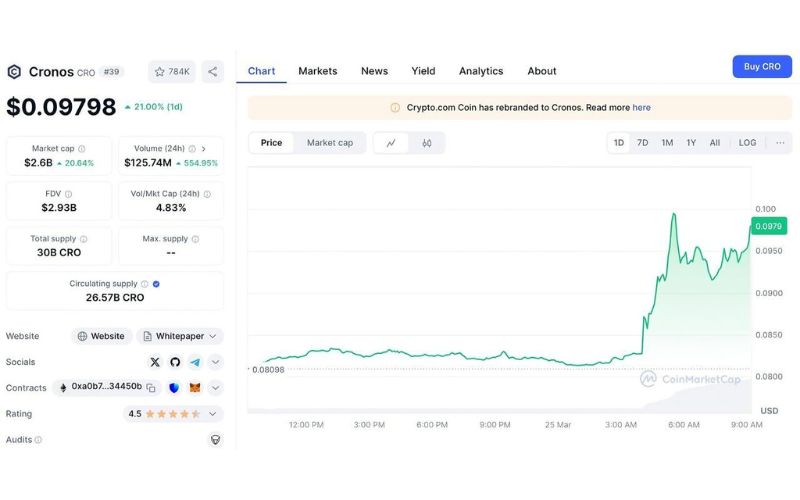Open chart more options ellipsis

780,143
